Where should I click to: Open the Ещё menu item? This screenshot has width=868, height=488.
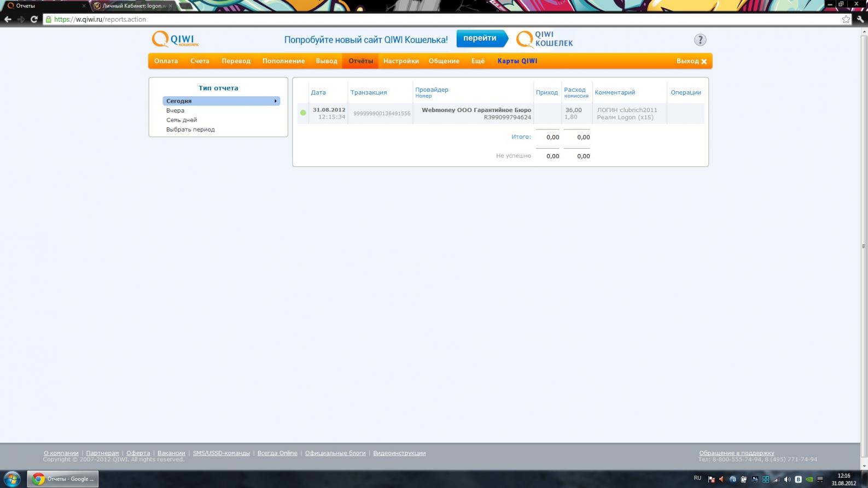coord(477,61)
